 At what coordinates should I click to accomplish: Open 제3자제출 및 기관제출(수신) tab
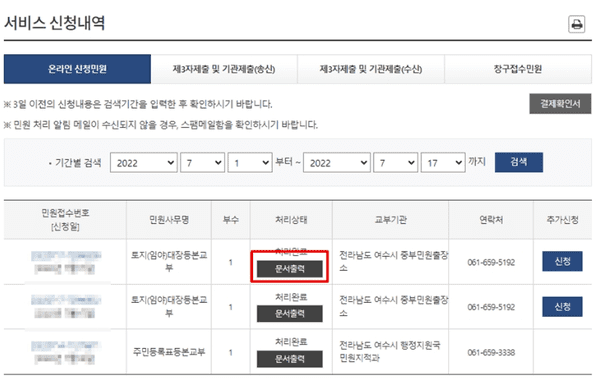tap(371, 69)
